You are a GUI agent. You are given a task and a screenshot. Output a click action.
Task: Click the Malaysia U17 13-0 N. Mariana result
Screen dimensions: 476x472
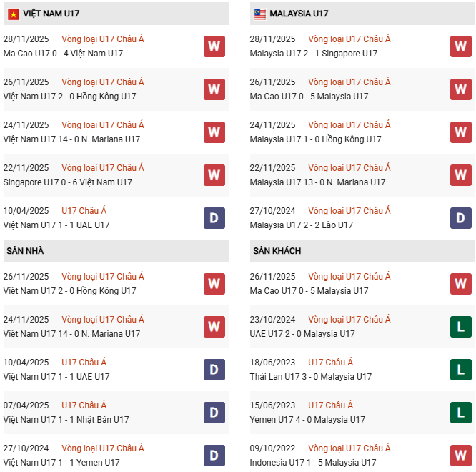tap(317, 182)
